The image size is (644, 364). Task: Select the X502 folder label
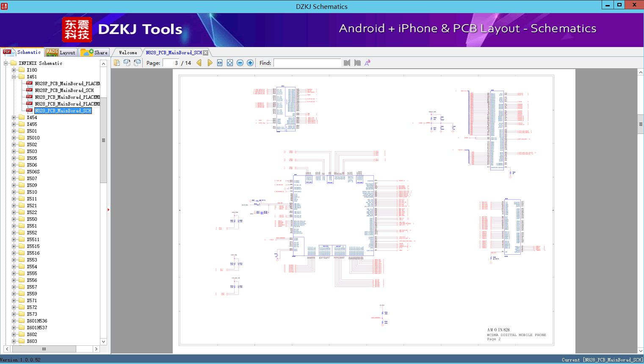pyautogui.click(x=32, y=144)
